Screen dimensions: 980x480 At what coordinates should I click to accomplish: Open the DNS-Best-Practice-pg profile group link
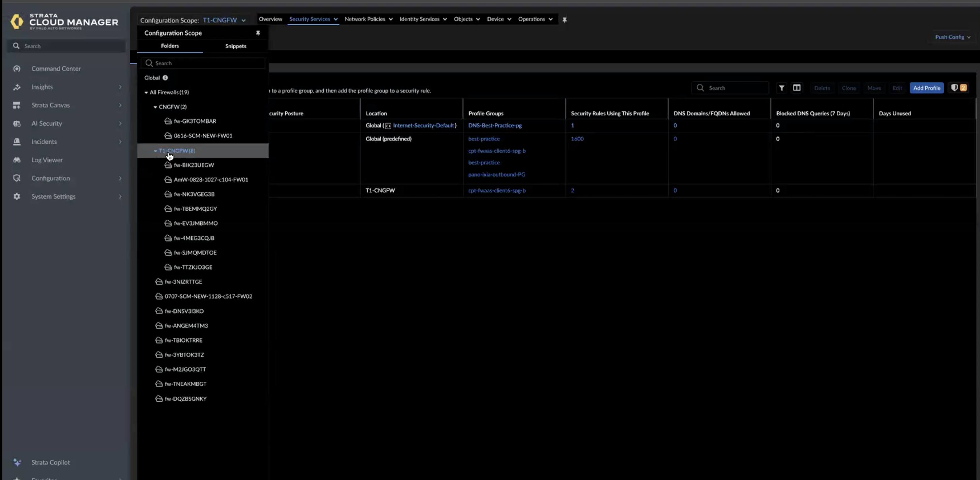coord(495,125)
